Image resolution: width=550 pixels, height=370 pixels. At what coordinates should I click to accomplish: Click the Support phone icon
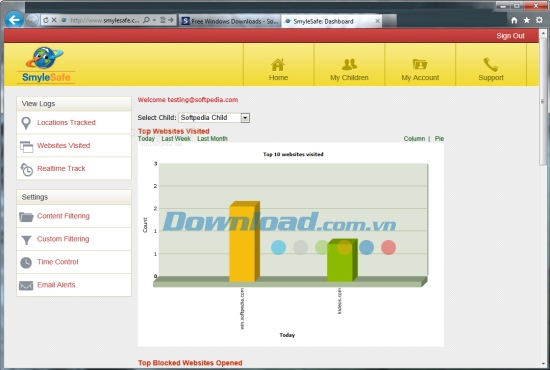click(490, 65)
